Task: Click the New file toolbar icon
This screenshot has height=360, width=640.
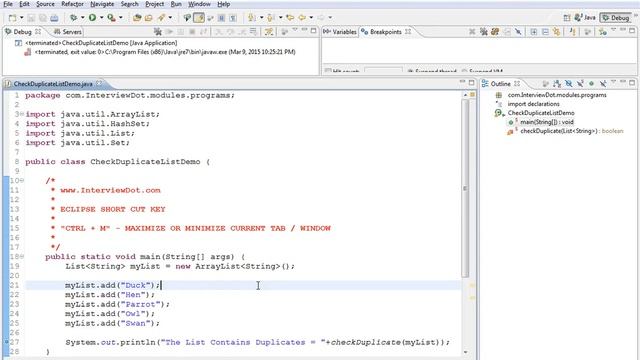Action: (12, 18)
